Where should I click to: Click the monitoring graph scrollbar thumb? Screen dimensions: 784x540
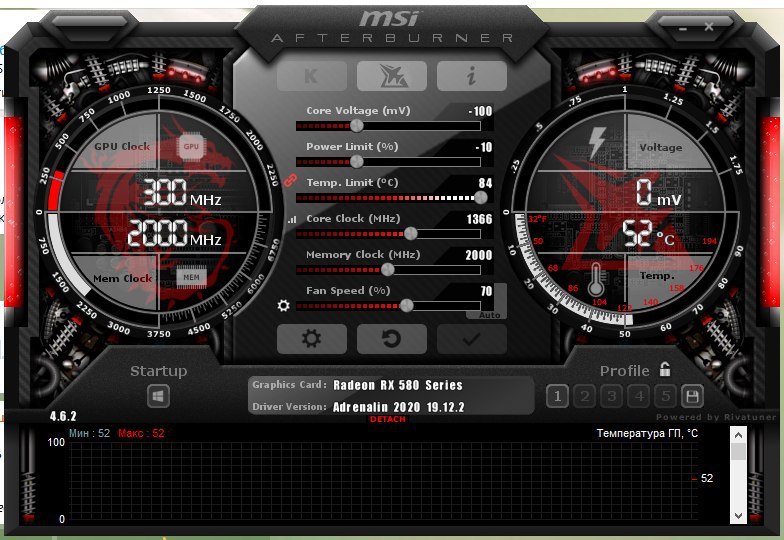738,451
